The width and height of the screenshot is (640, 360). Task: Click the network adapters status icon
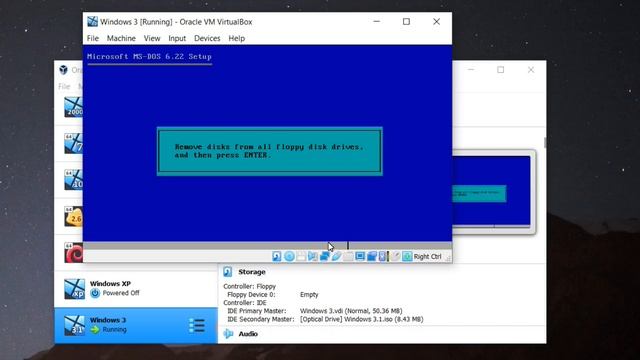click(x=324, y=256)
